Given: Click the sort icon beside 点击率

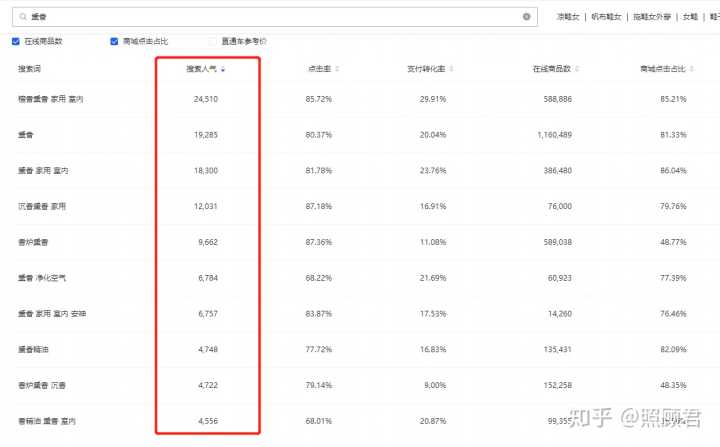Looking at the screenshot, I should (x=337, y=69).
